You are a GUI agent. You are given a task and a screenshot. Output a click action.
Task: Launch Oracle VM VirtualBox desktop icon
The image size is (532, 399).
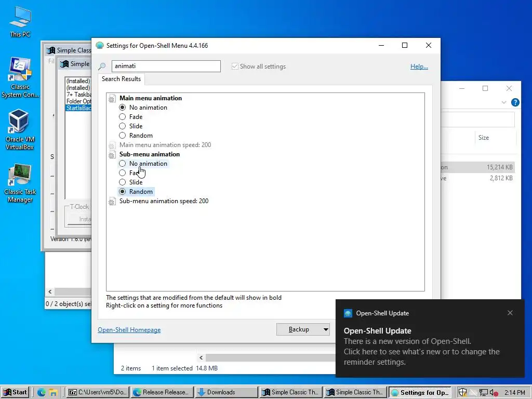coord(20,129)
